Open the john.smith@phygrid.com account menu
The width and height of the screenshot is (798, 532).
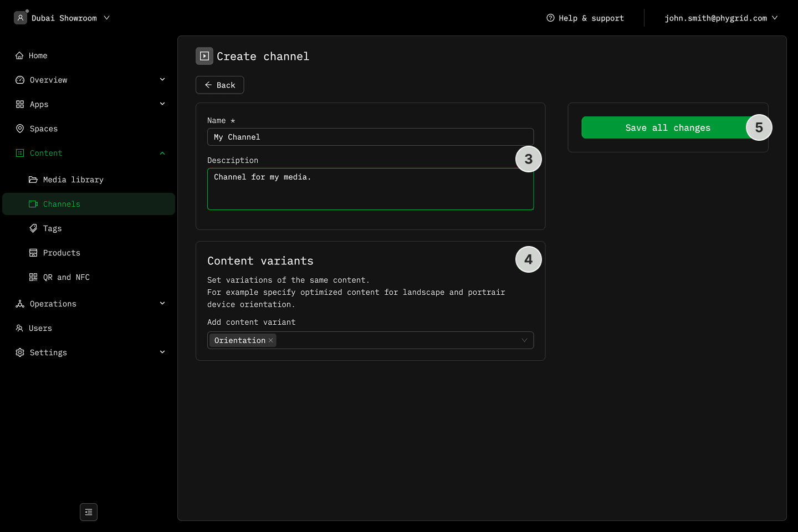coord(720,18)
